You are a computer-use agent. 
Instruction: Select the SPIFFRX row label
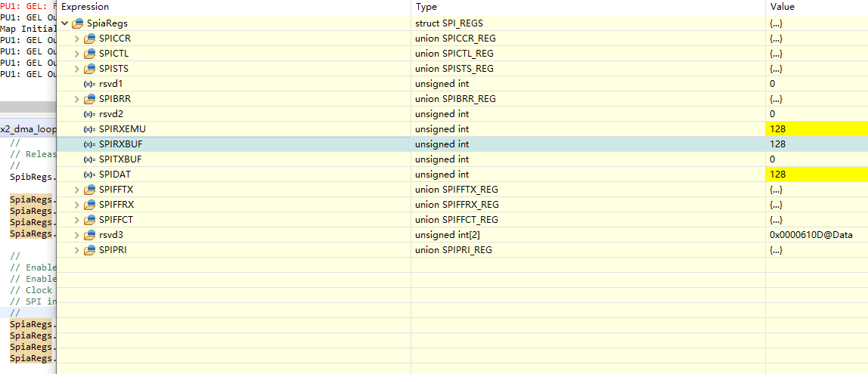coord(116,205)
